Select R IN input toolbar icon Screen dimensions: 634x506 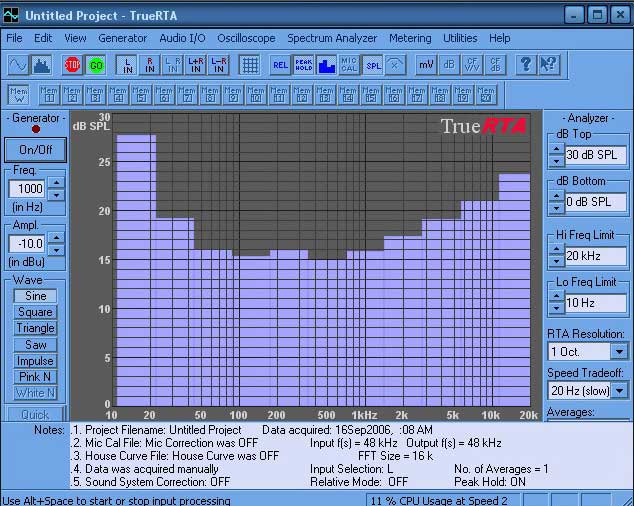[x=150, y=65]
